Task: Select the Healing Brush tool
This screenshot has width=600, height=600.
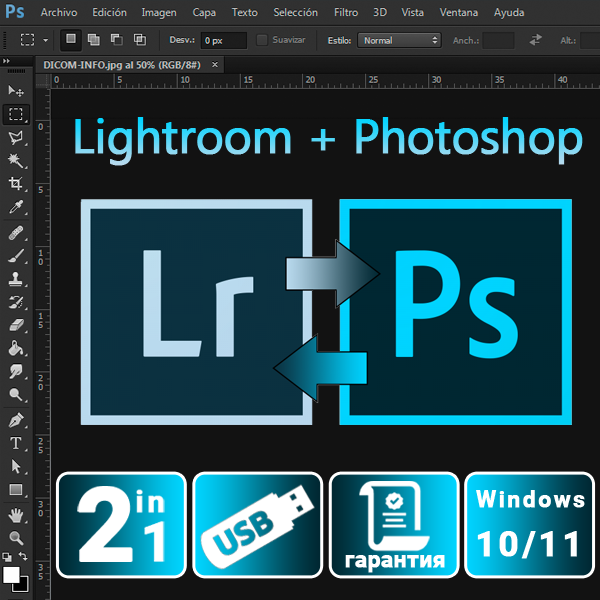Action: 16,233
